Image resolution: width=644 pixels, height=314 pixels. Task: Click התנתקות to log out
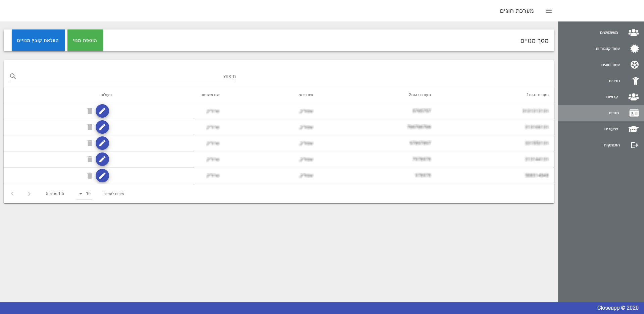[x=611, y=145]
